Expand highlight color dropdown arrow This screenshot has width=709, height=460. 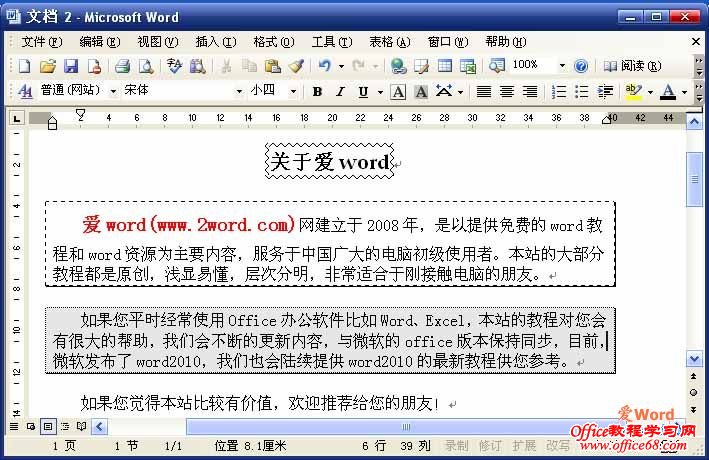[650, 92]
